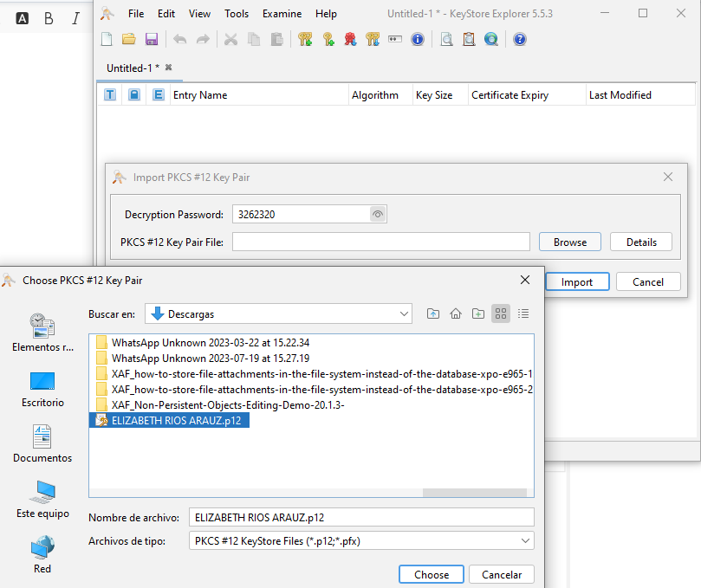
Task: Open the Examine menu
Action: 282,14
